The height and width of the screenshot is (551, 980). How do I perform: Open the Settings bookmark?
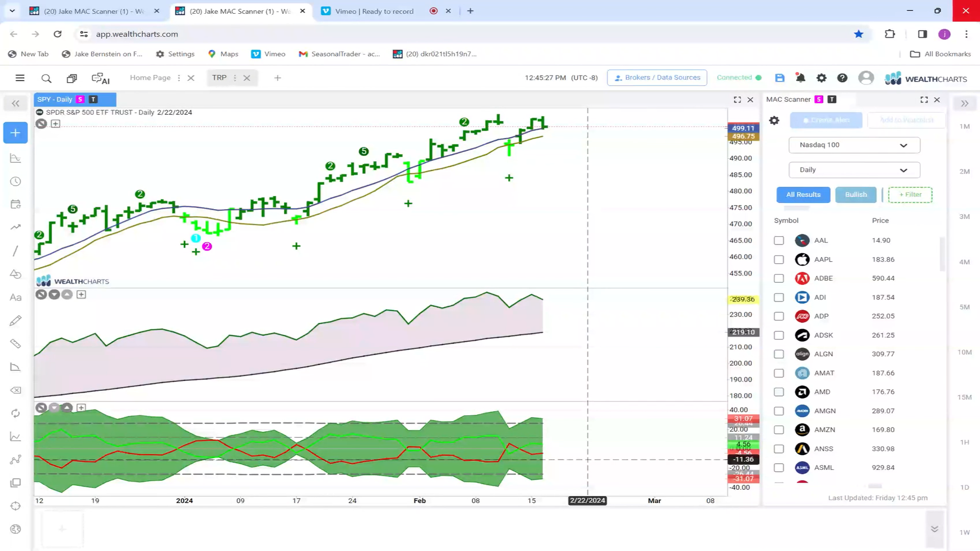click(175, 54)
